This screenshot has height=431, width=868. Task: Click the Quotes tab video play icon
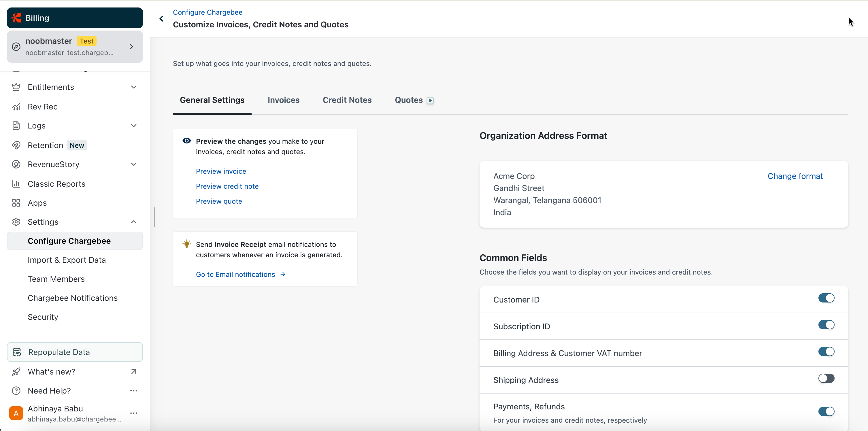[430, 101]
